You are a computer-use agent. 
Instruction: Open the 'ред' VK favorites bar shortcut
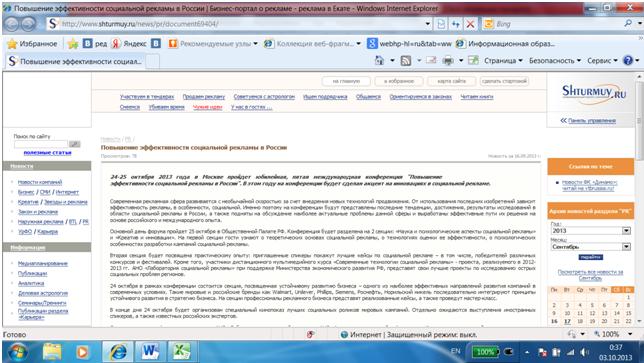click(x=95, y=44)
